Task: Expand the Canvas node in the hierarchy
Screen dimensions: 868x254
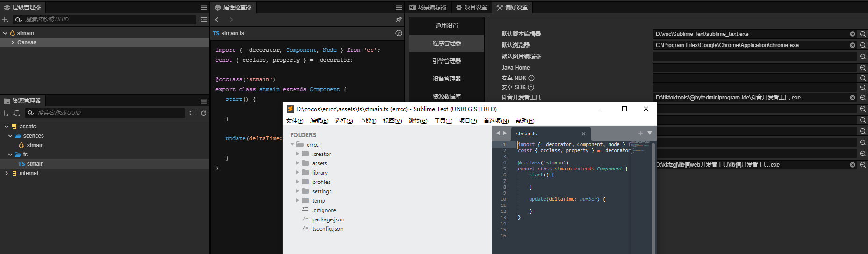Action: click(13, 42)
